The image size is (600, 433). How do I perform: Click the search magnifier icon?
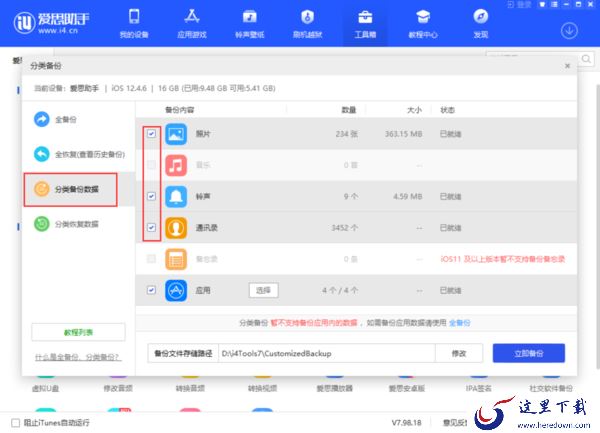pos(586,59)
